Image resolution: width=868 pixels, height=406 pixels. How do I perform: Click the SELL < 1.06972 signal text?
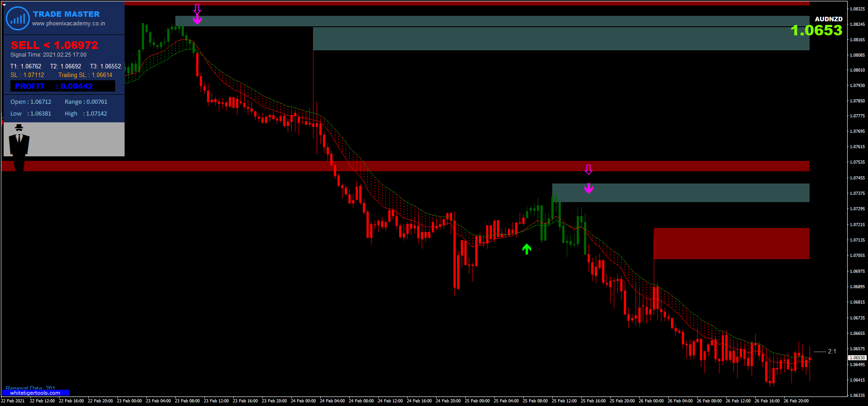(x=54, y=45)
